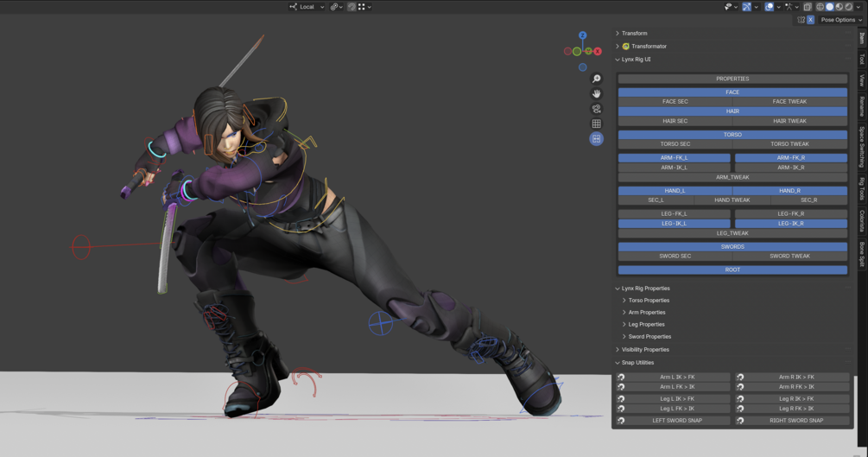Image resolution: width=868 pixels, height=457 pixels.
Task: Switch to the Tool sidebar tab
Action: point(862,59)
